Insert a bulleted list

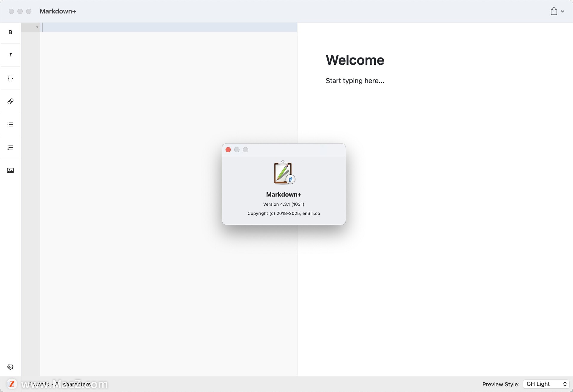click(10, 125)
